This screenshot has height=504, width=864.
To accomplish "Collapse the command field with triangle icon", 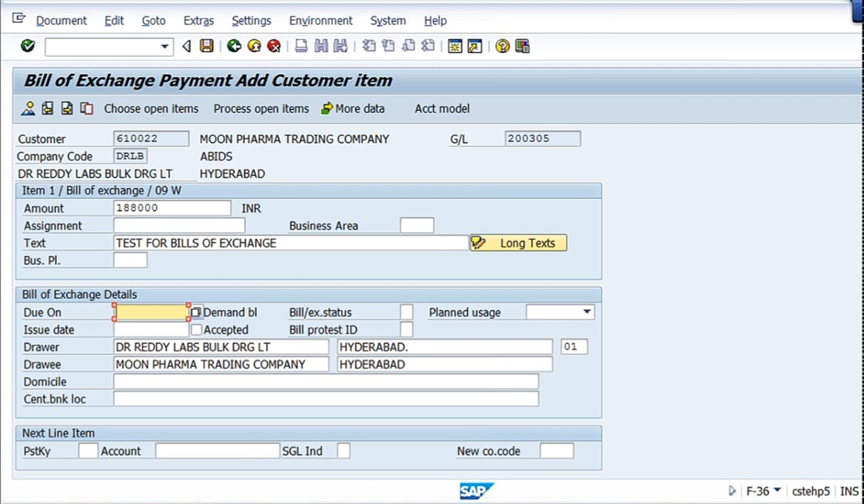I will (x=187, y=47).
